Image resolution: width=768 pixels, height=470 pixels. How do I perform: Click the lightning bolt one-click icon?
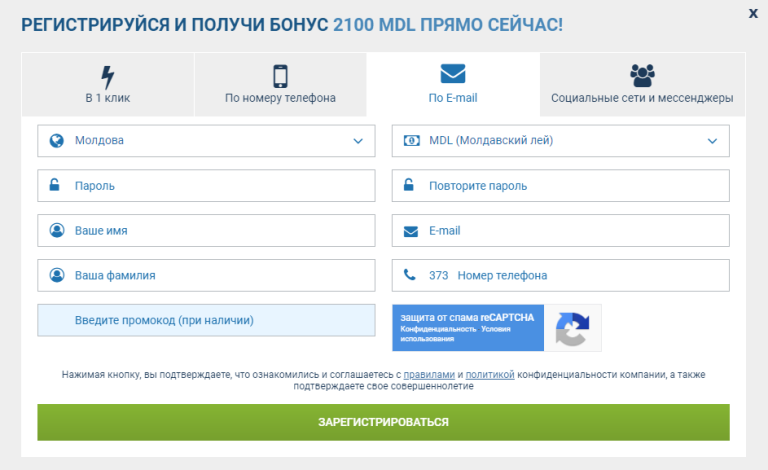click(107, 76)
